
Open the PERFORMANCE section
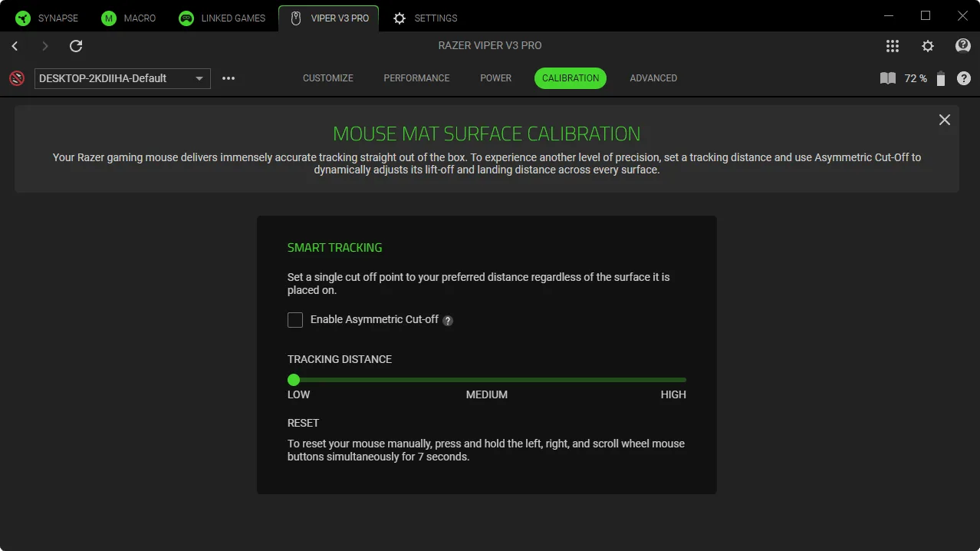417,78
